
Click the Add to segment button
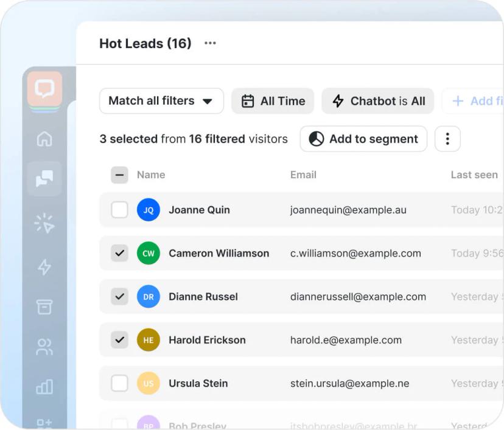coord(363,139)
